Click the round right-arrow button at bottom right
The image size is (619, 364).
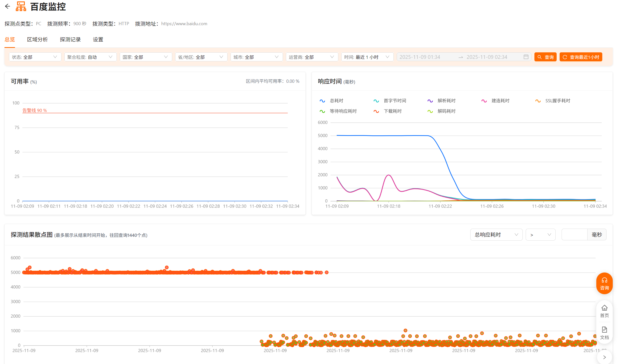tap(604, 357)
